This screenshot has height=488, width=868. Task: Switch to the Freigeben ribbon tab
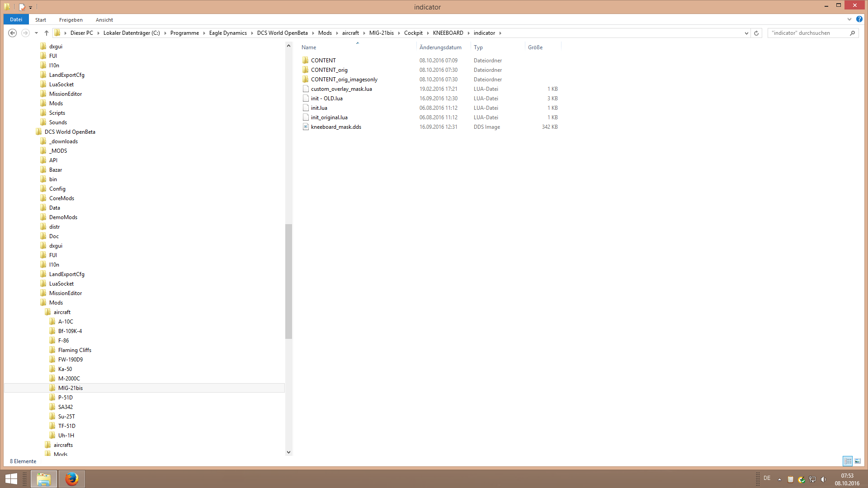[x=71, y=20]
